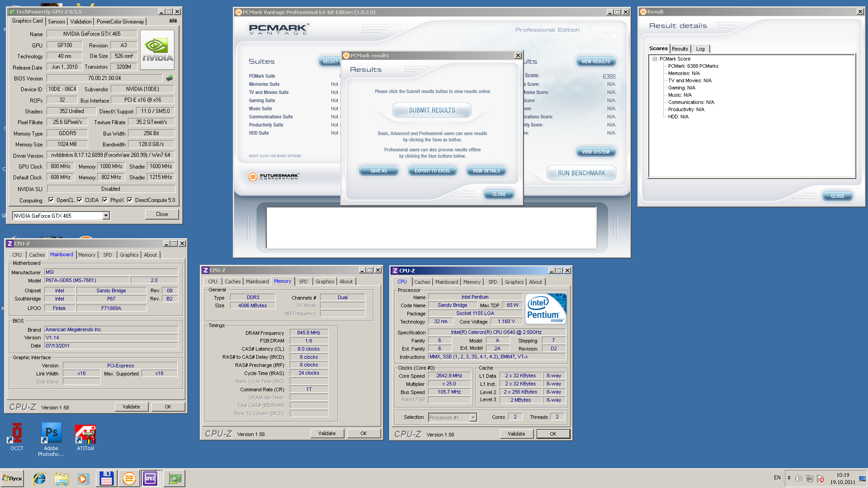Screen dimensions: 868x488
Task: Toggle the OpenCL checkbox in GPU-Z
Action: 51,200
